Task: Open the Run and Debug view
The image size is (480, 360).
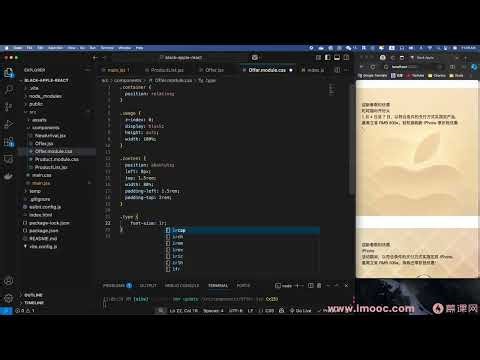Action: [9, 124]
